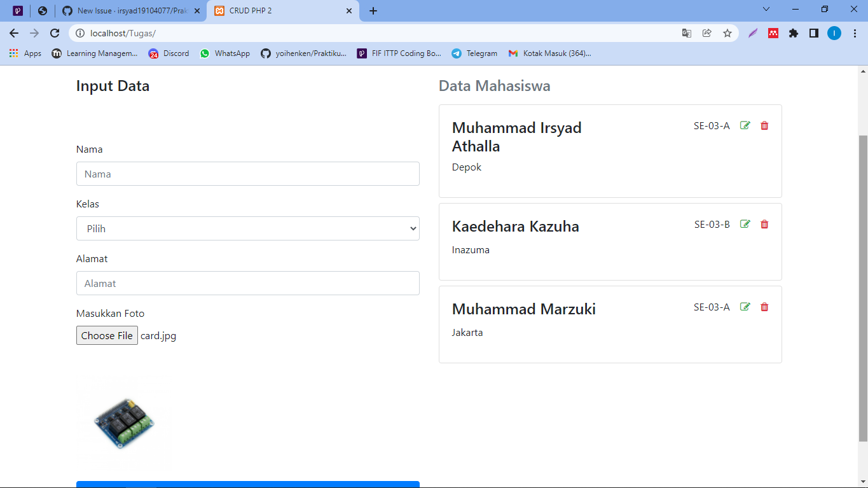The image size is (868, 488).
Task: Click the Muhammad Marzuki name heading
Action: [524, 309]
